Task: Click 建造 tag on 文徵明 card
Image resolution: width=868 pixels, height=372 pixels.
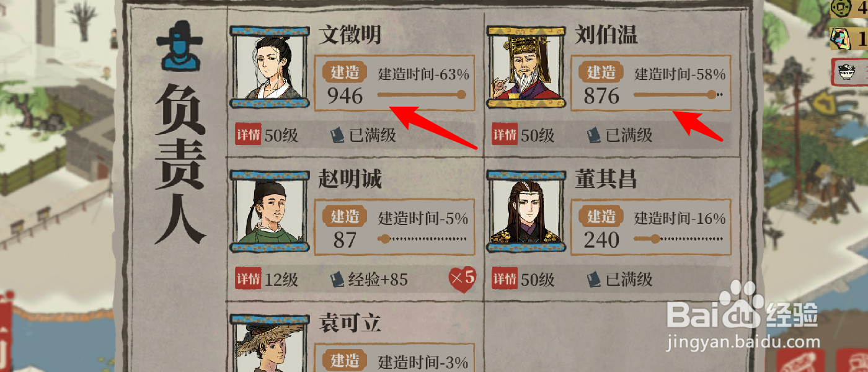Action: tap(345, 73)
